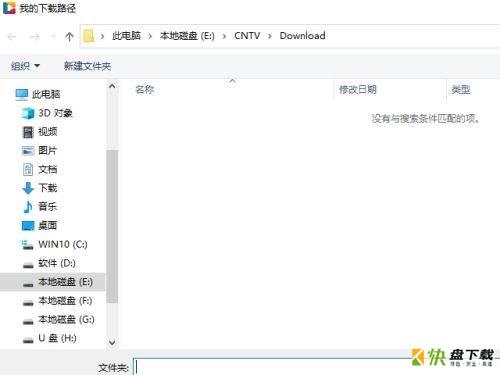Viewport: 500px width, 375px height.
Task: Select CNTV in the address breadcrumb
Action: (x=247, y=36)
